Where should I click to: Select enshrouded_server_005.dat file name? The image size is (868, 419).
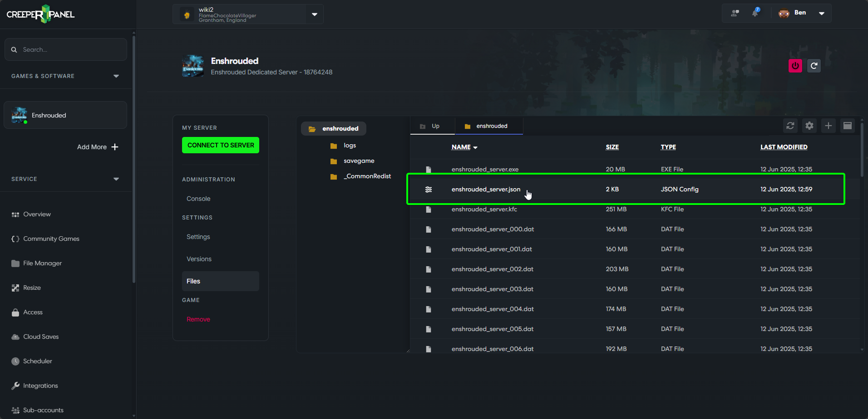click(x=493, y=329)
